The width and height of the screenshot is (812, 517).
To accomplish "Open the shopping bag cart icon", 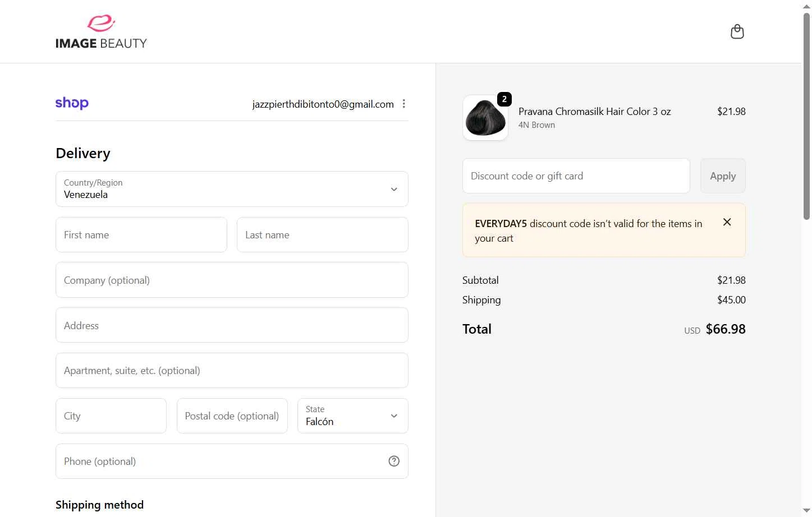I will (737, 31).
